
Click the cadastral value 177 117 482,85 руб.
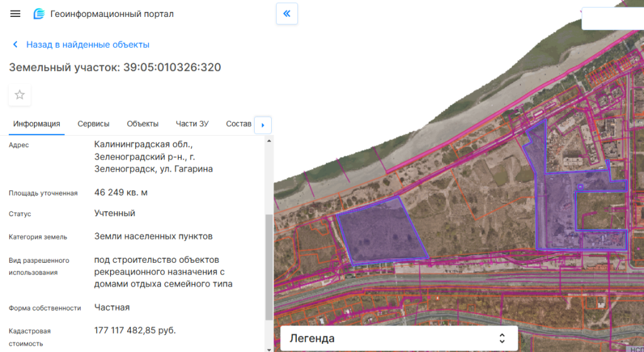135,330
